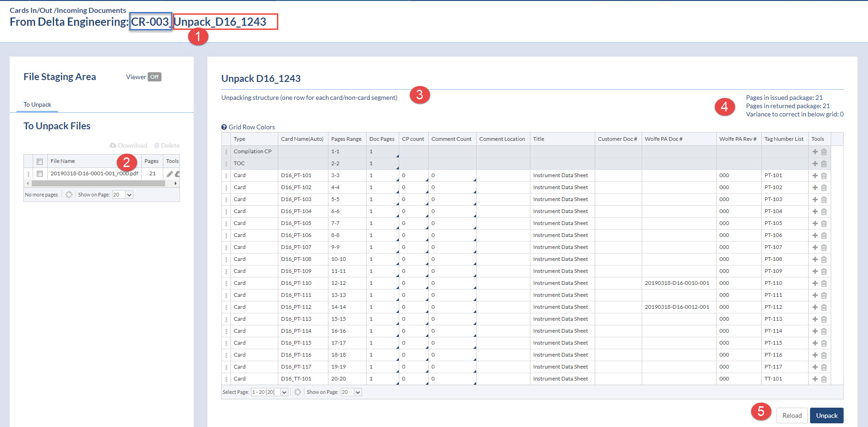Delete the D16_PT-116 card row
The image size is (868, 427).
[x=824, y=355]
